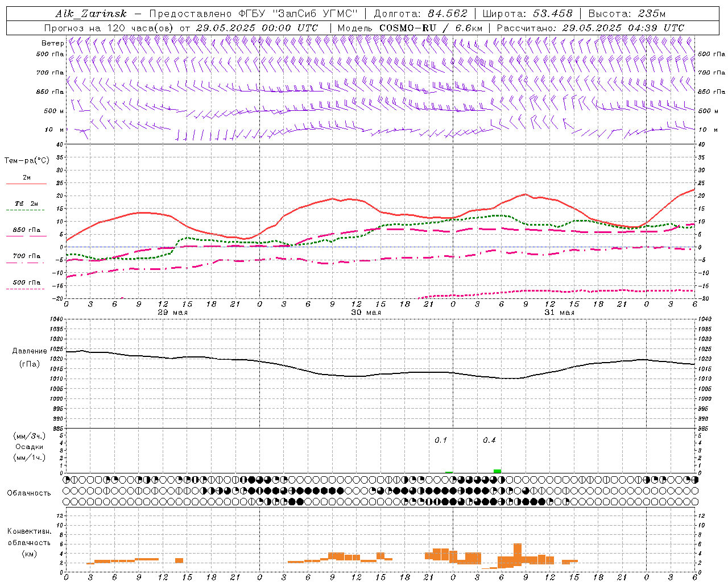Viewport: 728px width, 582px height.
Task: Click the computed time 29.05.2025 04:39 UTC
Action: tap(623, 28)
